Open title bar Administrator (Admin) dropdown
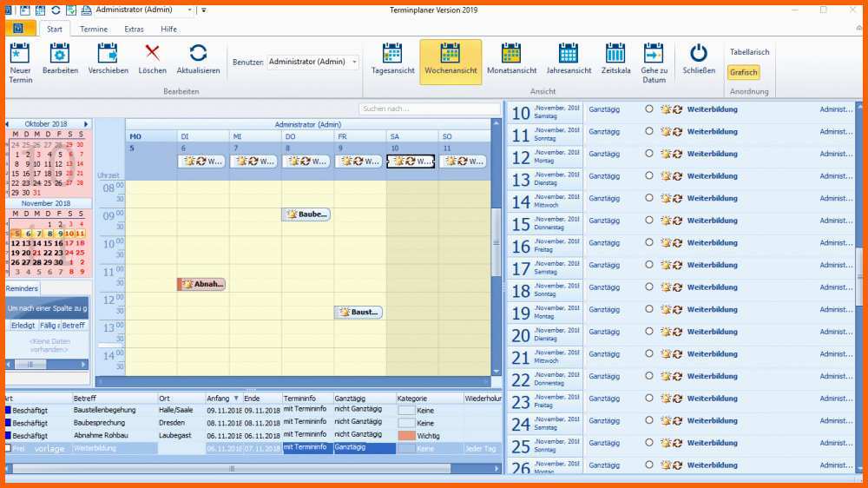 point(190,10)
